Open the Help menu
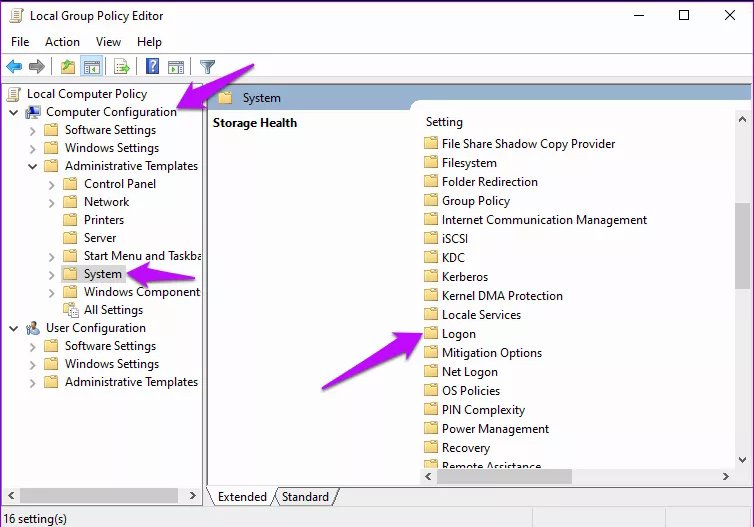Viewport: 754px width, 527px height. 149,42
